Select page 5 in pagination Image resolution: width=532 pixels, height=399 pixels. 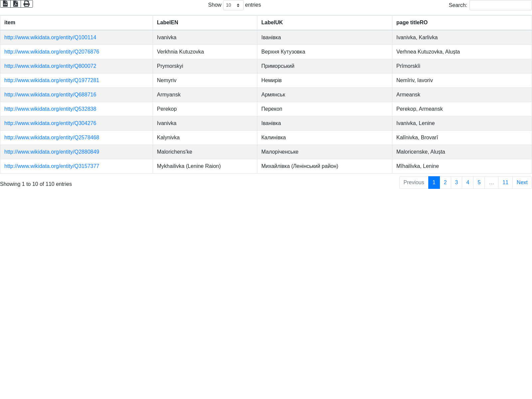pyautogui.click(x=479, y=183)
